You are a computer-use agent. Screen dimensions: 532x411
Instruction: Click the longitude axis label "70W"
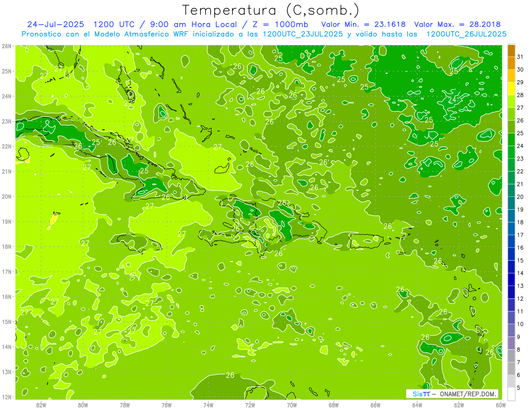point(292,405)
